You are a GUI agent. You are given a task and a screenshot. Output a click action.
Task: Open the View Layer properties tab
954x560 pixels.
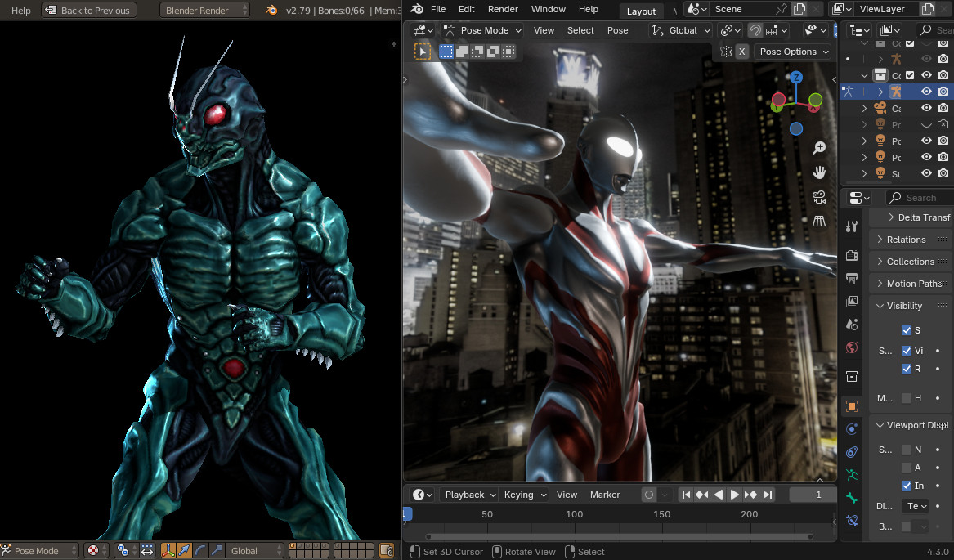pyautogui.click(x=852, y=302)
